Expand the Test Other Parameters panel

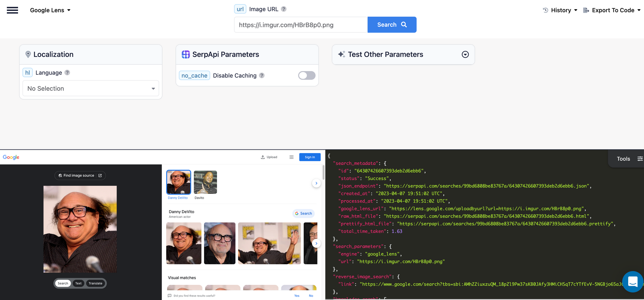click(x=465, y=55)
